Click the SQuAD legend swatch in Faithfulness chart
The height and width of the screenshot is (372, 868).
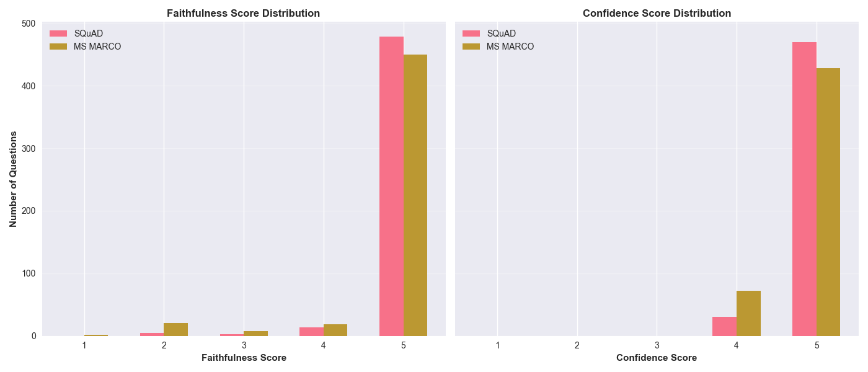coord(58,33)
